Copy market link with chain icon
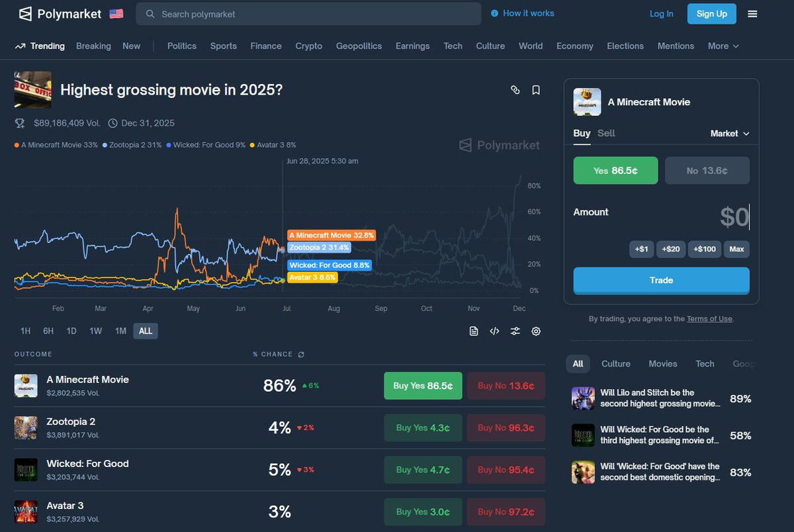 (x=515, y=90)
